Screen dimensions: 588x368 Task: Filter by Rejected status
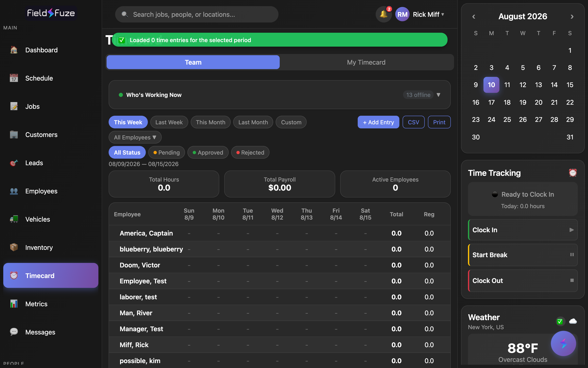point(250,152)
